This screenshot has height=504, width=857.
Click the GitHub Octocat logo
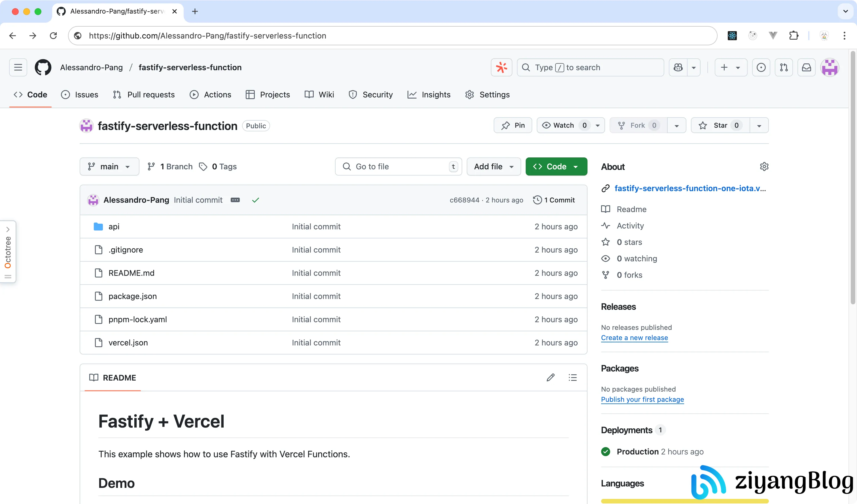tap(43, 67)
